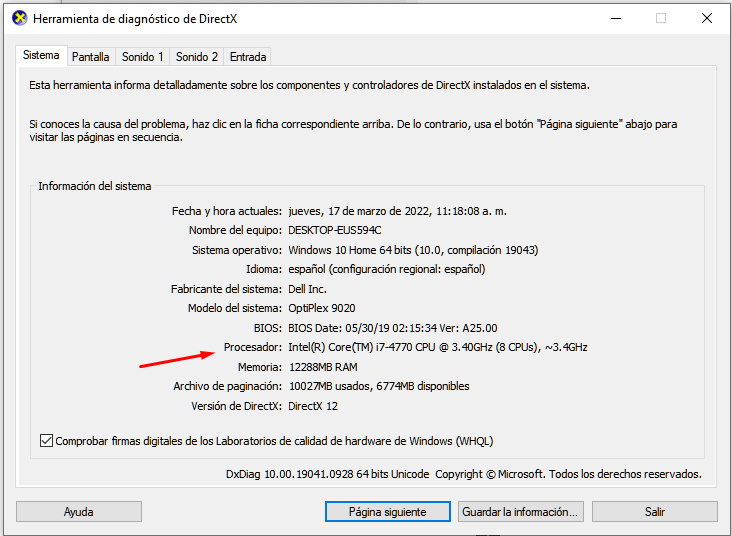The image size is (732, 536).
Task: Switch to the Sistema tab
Action: point(41,56)
